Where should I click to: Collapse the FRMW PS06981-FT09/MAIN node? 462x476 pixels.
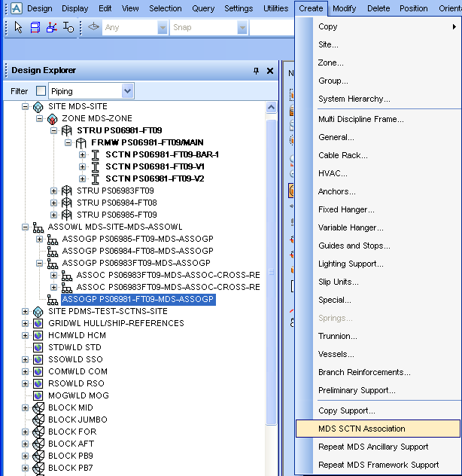68,142
